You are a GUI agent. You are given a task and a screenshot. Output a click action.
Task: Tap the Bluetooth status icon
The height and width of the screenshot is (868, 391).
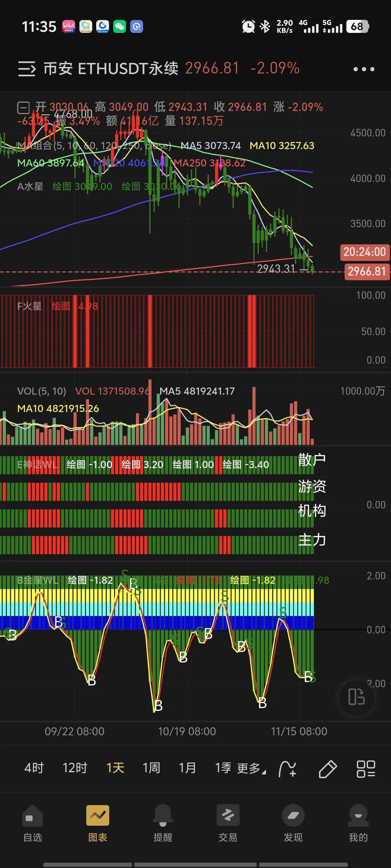pyautogui.click(x=265, y=26)
